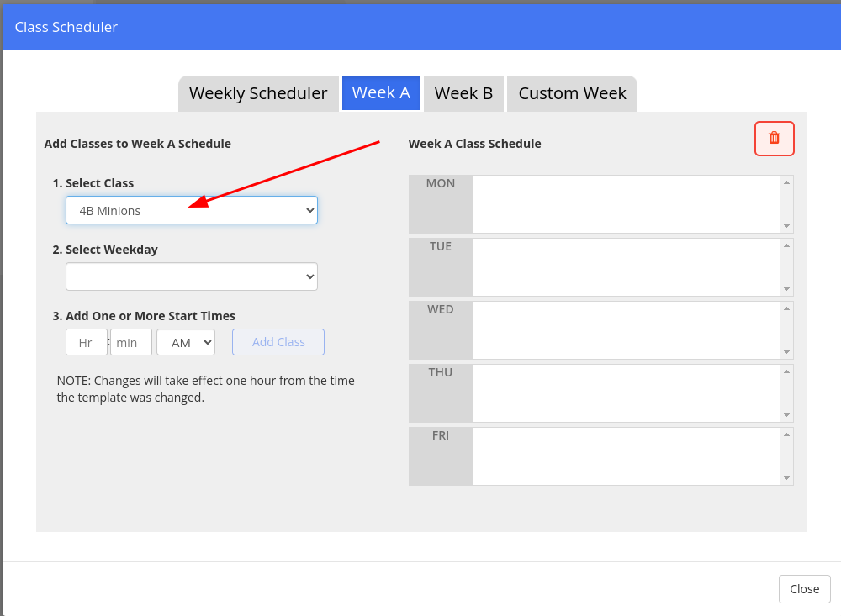841x616 pixels.
Task: Select the Week A tab
Action: [381, 92]
